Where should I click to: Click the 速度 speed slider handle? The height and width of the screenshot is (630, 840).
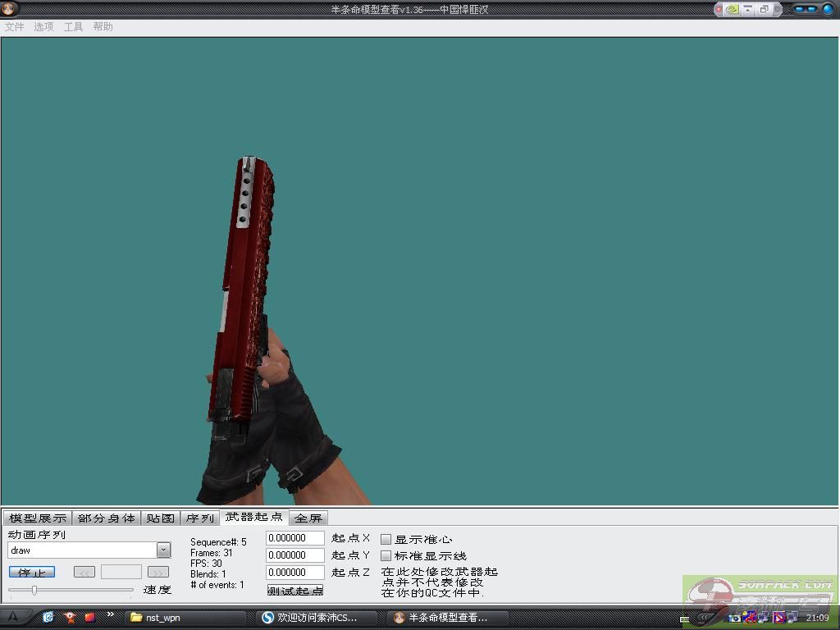coord(34,590)
